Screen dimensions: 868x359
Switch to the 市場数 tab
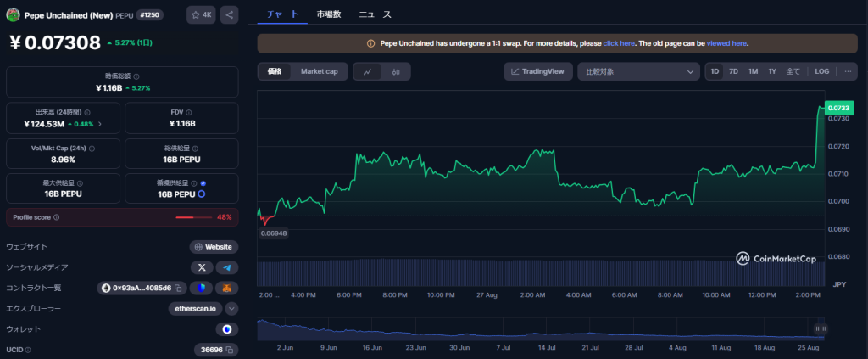pyautogui.click(x=329, y=14)
